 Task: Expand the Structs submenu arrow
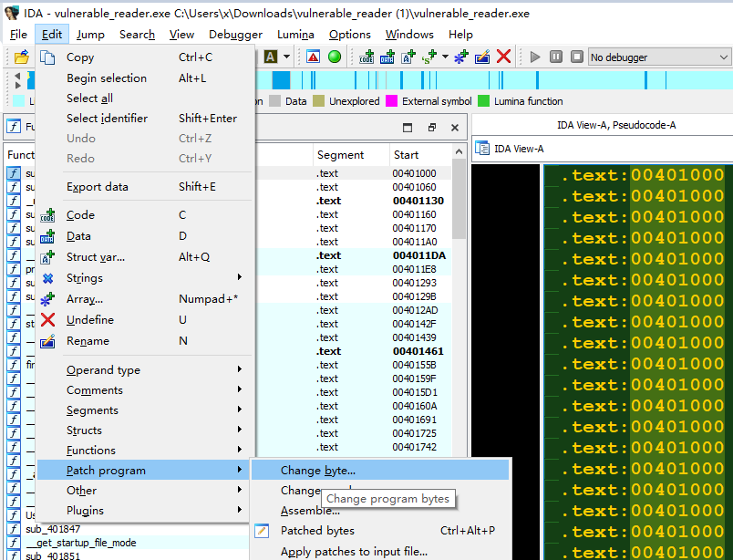240,430
